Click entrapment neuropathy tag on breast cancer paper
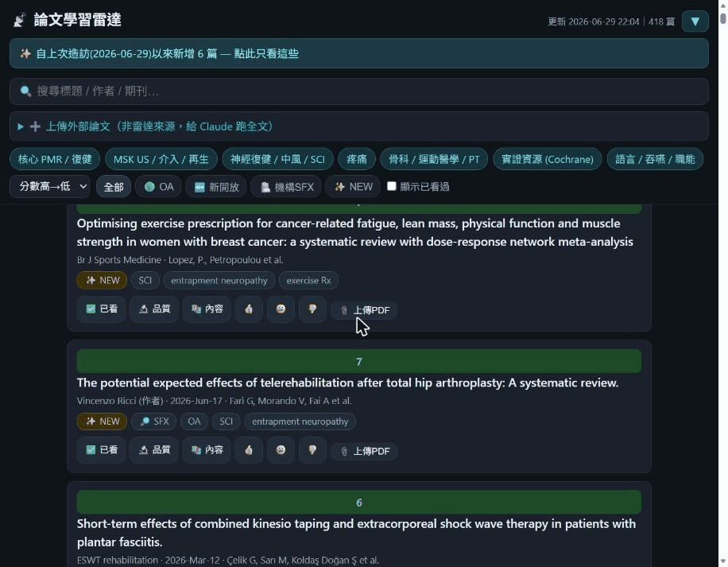This screenshot has height=567, width=728. click(219, 281)
